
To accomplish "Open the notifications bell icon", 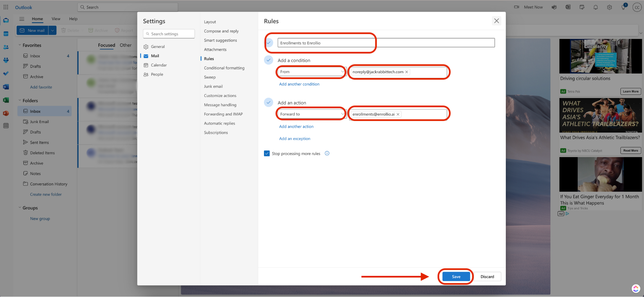I will 596,7.
